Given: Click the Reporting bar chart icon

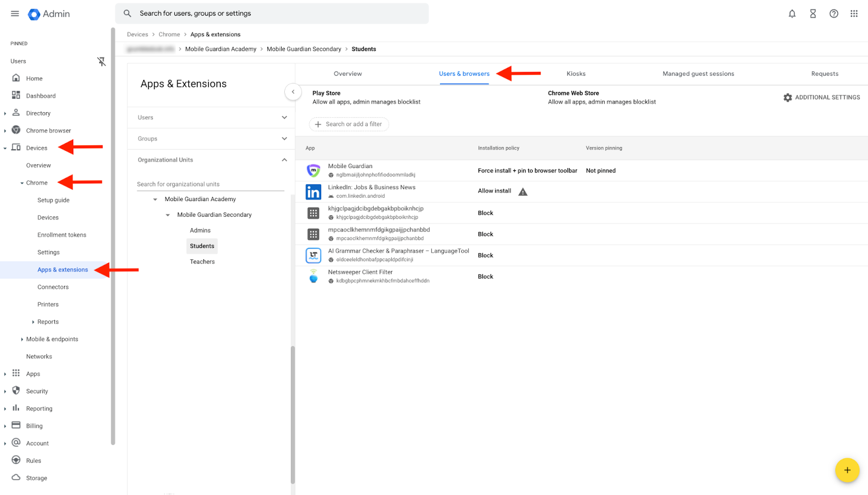Looking at the screenshot, I should tap(16, 408).
